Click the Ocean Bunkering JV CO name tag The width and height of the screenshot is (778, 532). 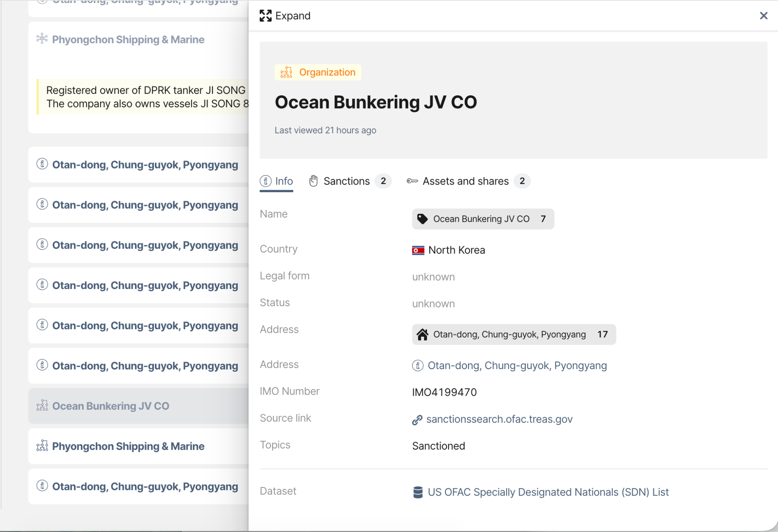point(483,219)
